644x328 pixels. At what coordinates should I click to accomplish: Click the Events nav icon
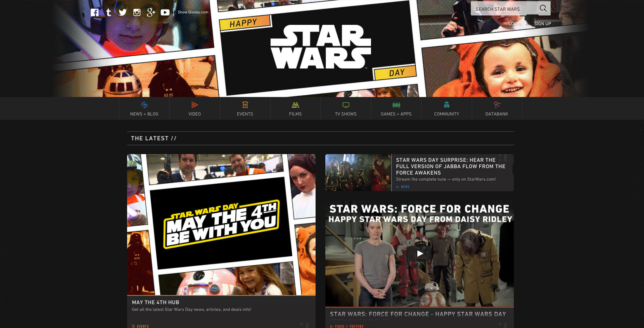(245, 105)
